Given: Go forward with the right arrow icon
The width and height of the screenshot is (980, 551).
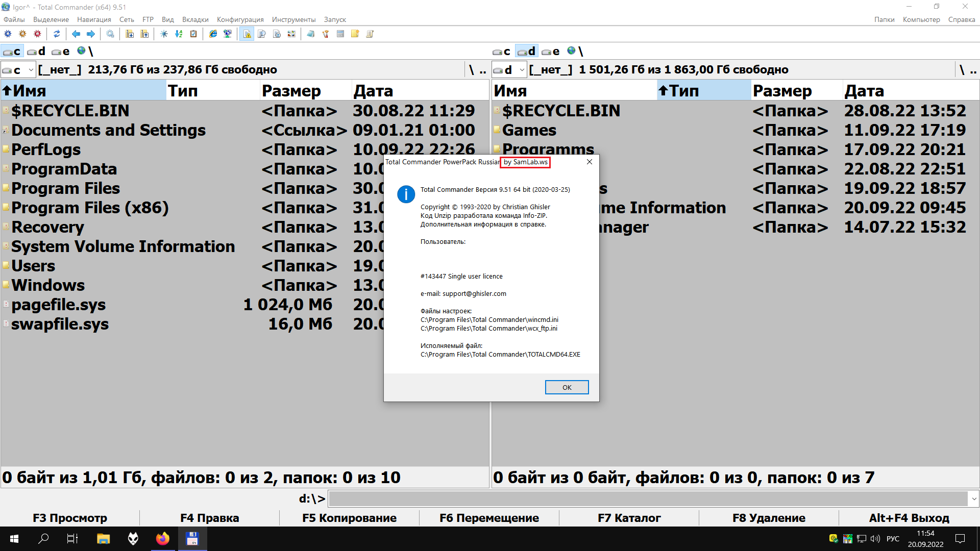Looking at the screenshot, I should pyautogui.click(x=91, y=34).
